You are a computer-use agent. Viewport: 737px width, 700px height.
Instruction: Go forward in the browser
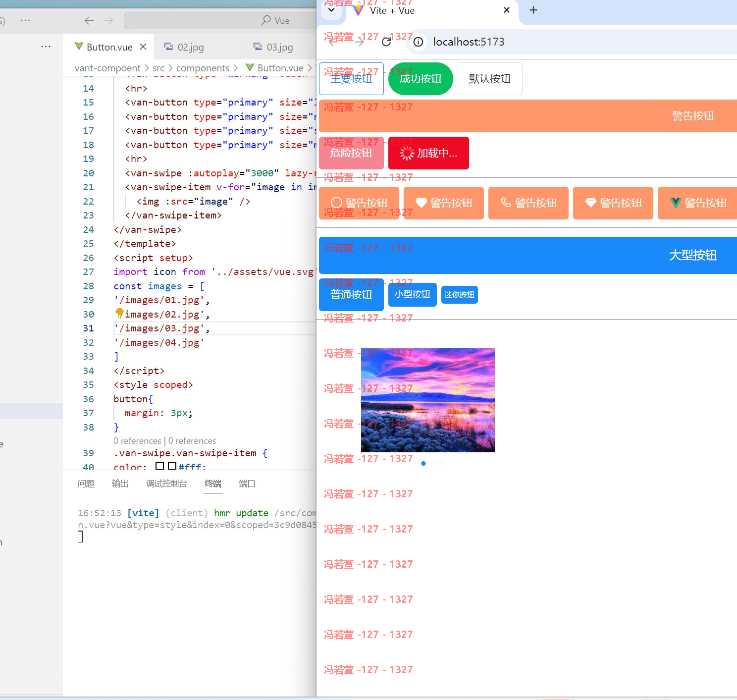click(x=360, y=42)
